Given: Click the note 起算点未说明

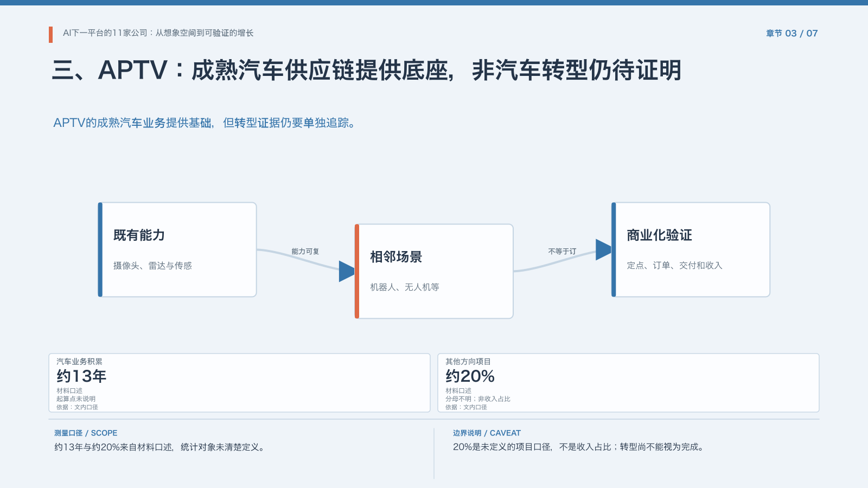Looking at the screenshot, I should pos(76,399).
